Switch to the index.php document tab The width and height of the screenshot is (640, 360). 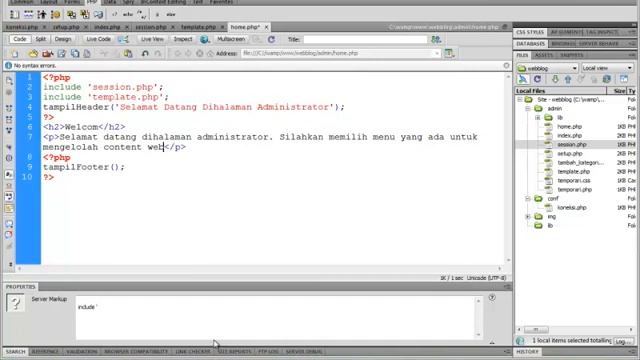pos(107,27)
